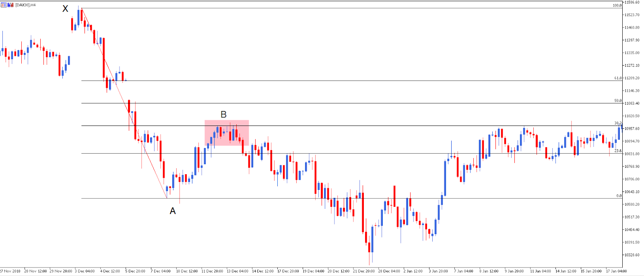
Task: Click the 11209.20 price on the axis
Action: [632, 78]
